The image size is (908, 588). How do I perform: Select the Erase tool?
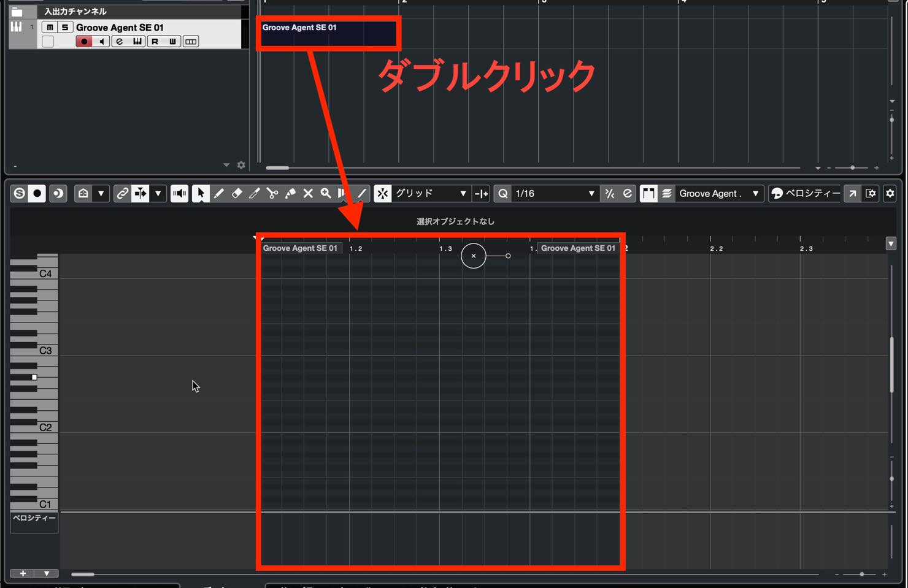click(237, 193)
